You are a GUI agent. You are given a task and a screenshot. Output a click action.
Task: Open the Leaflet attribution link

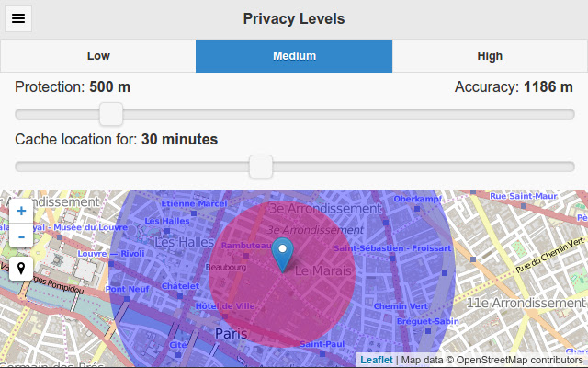(x=376, y=360)
